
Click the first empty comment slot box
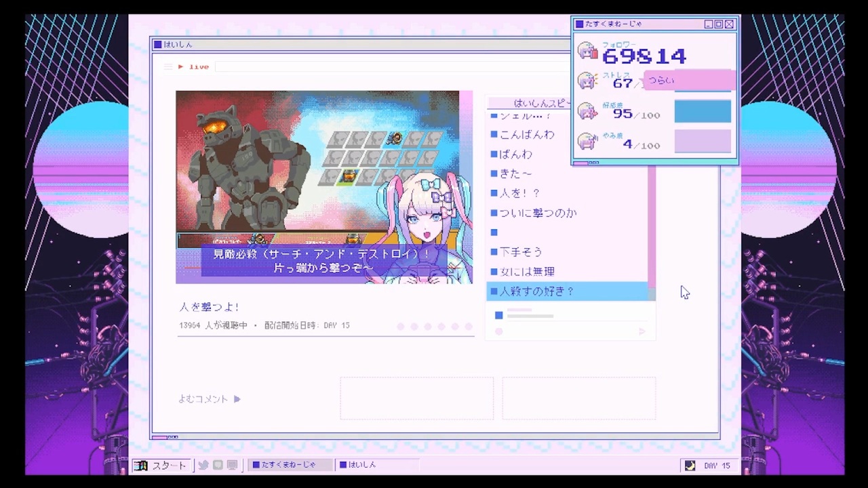[417, 399]
